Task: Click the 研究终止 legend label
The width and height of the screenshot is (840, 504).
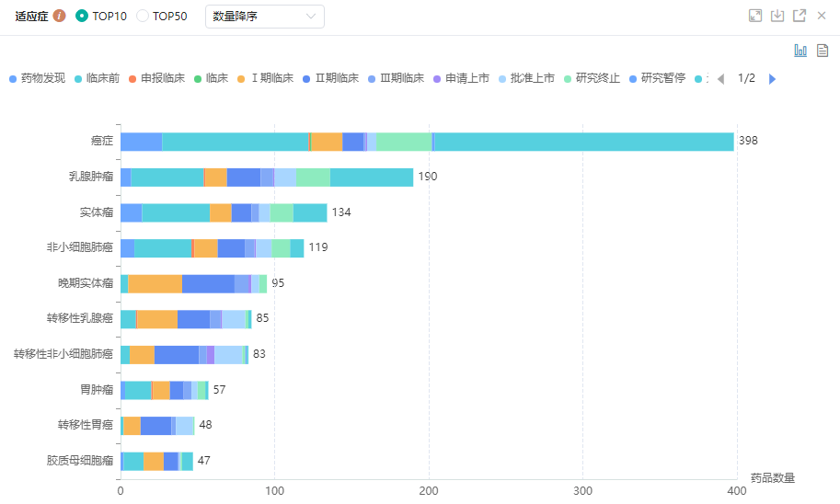Action: [597, 79]
